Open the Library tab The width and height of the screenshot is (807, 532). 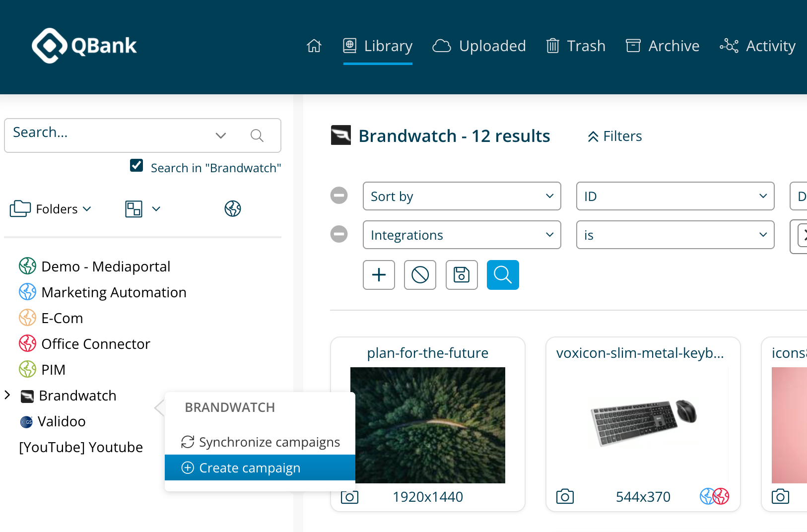click(x=378, y=46)
